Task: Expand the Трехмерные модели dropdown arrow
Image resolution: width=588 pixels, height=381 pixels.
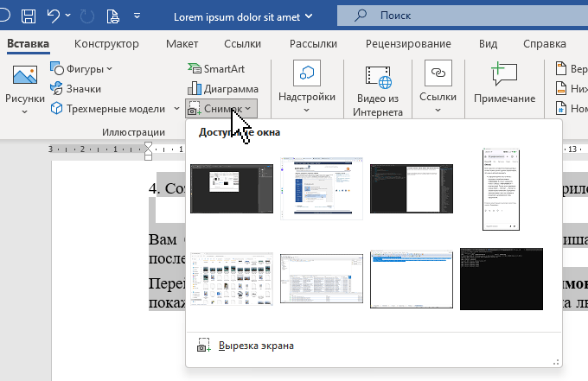Action: point(176,109)
